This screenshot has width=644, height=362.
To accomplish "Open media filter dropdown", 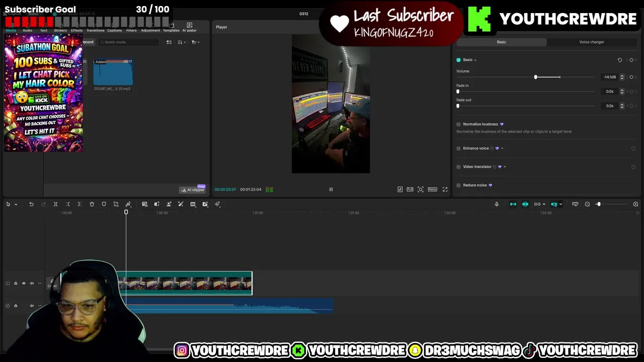I will click(195, 42).
